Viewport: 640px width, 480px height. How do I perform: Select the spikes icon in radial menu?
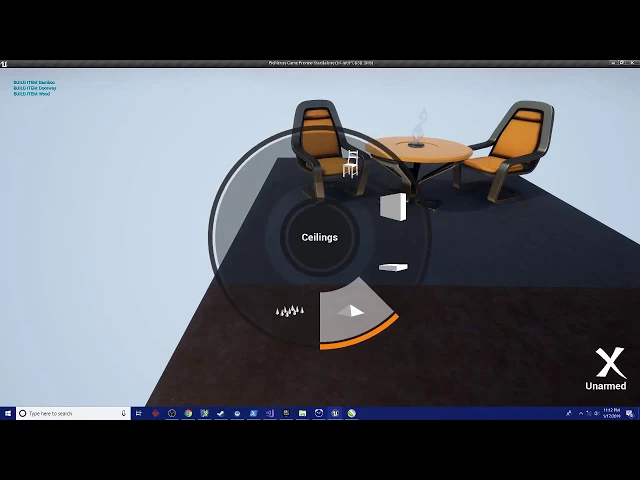(290, 311)
